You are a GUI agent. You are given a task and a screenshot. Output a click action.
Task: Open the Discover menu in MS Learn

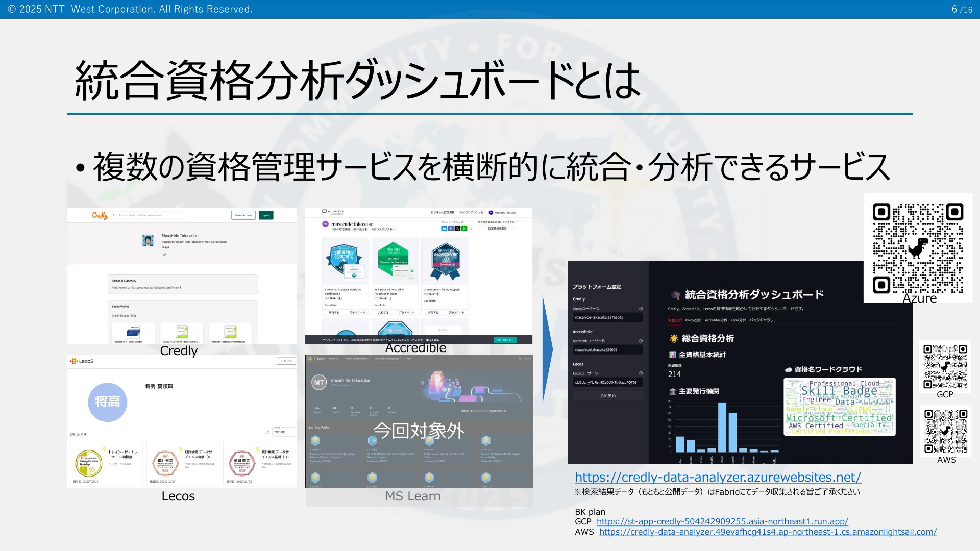click(335, 359)
